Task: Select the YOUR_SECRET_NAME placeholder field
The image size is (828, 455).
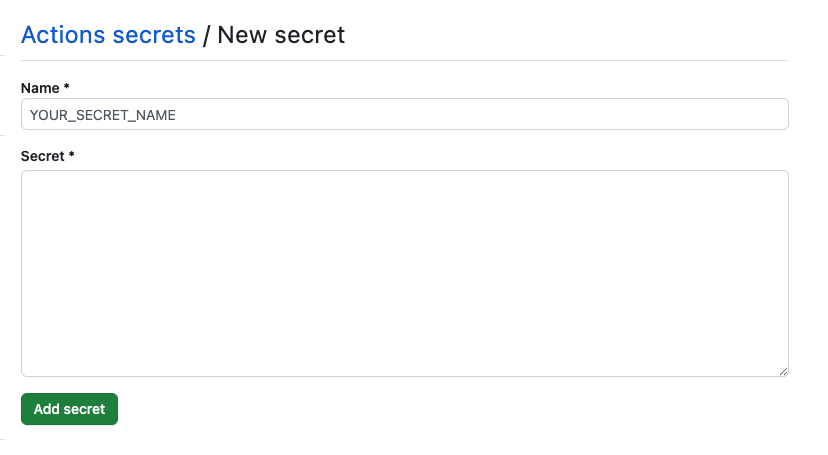Action: coord(404,114)
